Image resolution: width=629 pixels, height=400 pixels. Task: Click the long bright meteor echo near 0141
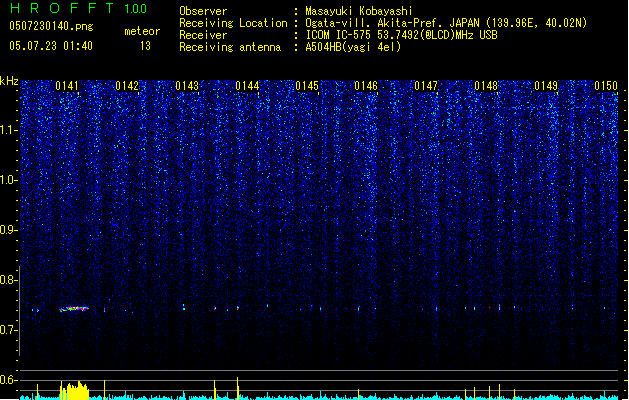(74, 309)
